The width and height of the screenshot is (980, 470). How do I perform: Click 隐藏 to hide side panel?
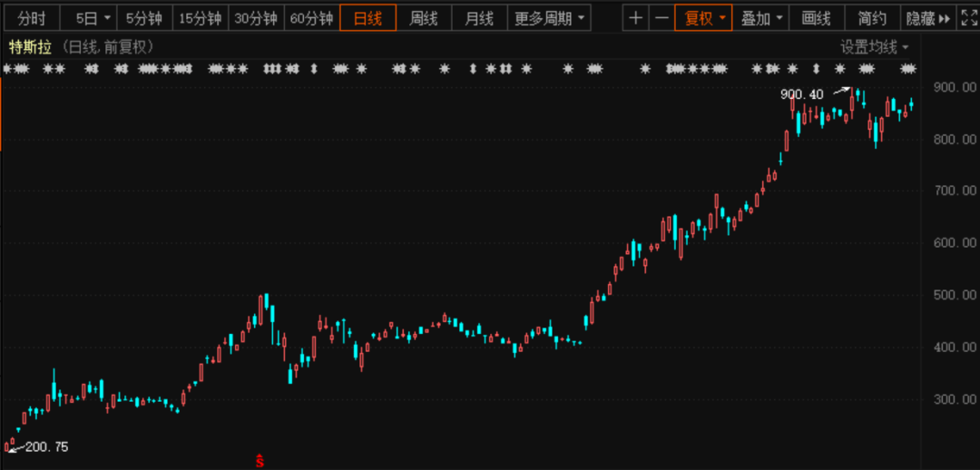click(x=926, y=18)
